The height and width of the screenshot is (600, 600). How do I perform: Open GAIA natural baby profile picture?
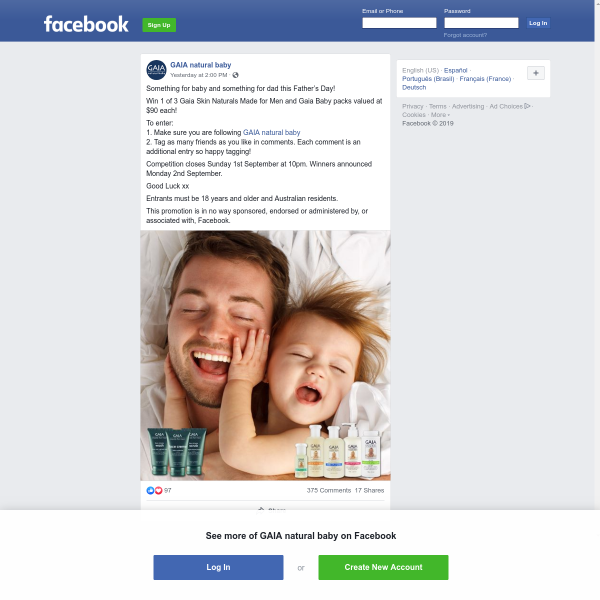pos(156,70)
